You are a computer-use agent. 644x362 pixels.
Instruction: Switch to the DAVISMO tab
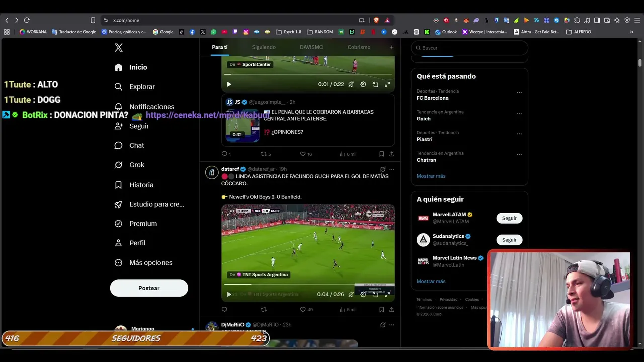[311, 47]
